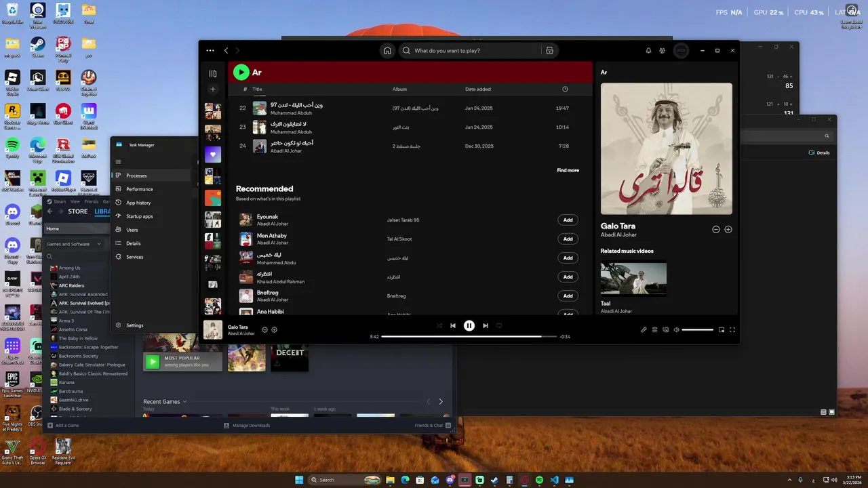Click Add a Game in Steam

63,425
